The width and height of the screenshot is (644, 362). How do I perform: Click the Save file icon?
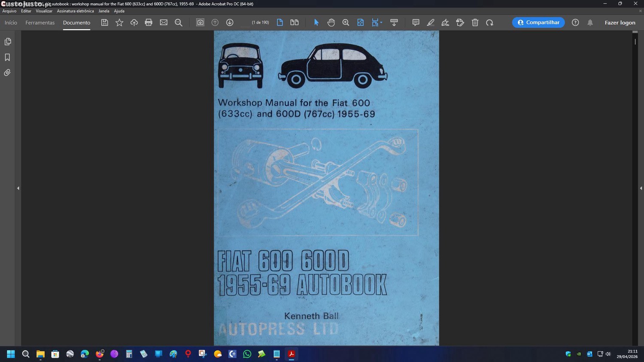click(x=104, y=23)
